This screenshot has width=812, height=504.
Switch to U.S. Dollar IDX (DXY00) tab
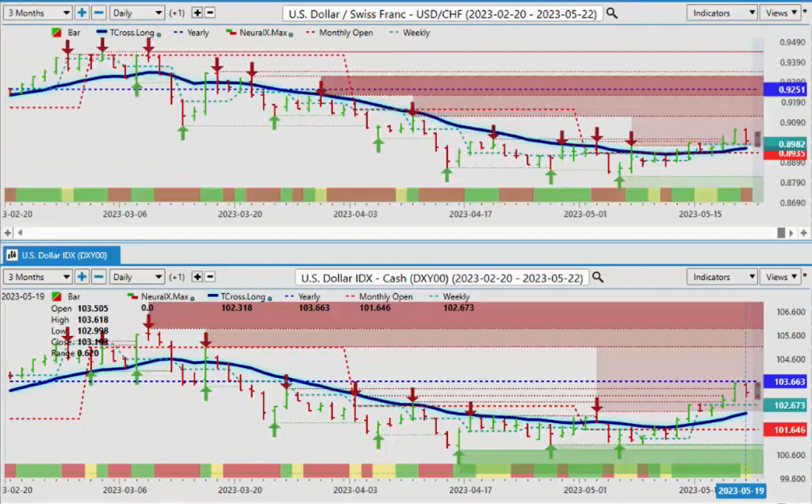[62, 255]
